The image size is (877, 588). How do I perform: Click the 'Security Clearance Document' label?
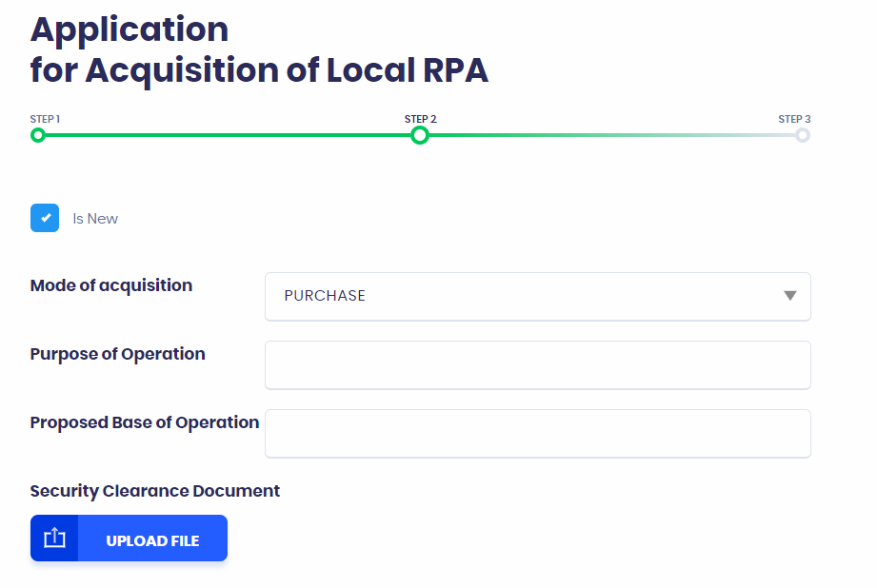tap(155, 491)
